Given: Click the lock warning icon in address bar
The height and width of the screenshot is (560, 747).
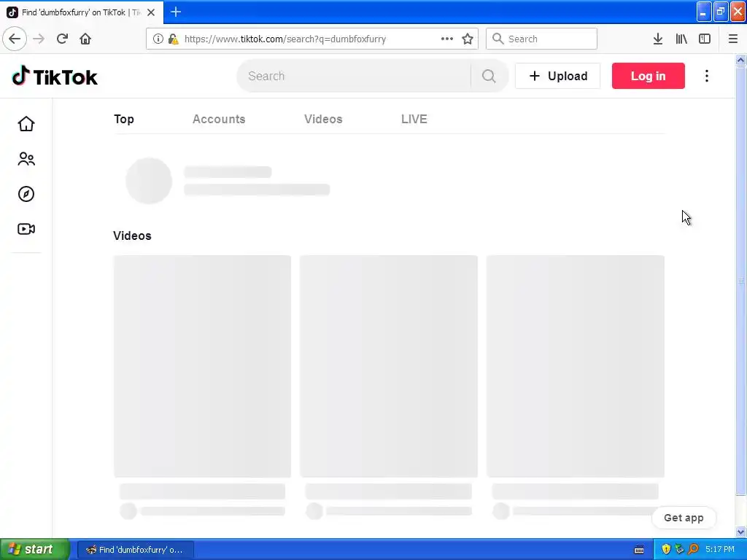Looking at the screenshot, I should pyautogui.click(x=174, y=39).
